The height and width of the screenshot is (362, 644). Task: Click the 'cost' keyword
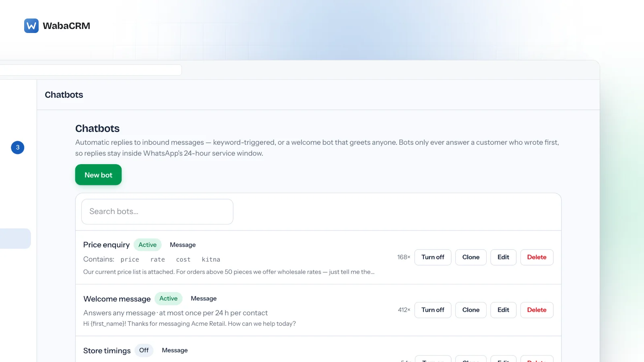point(183,259)
